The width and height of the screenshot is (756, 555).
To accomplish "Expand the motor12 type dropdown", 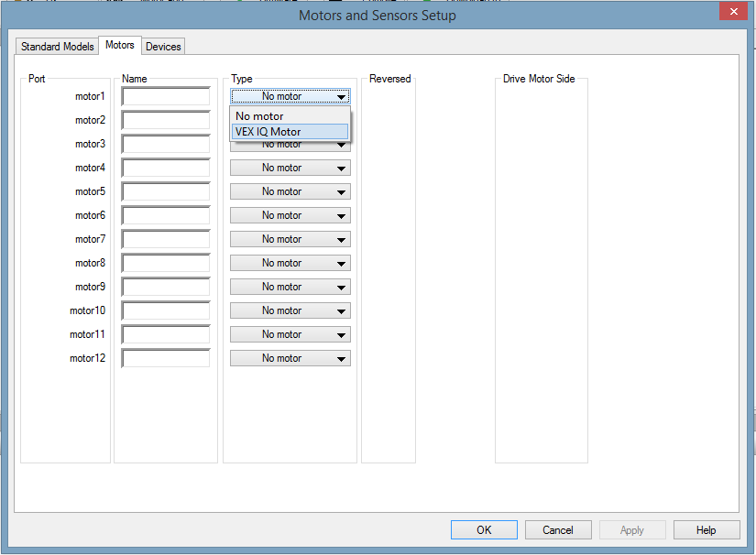I will coord(290,358).
